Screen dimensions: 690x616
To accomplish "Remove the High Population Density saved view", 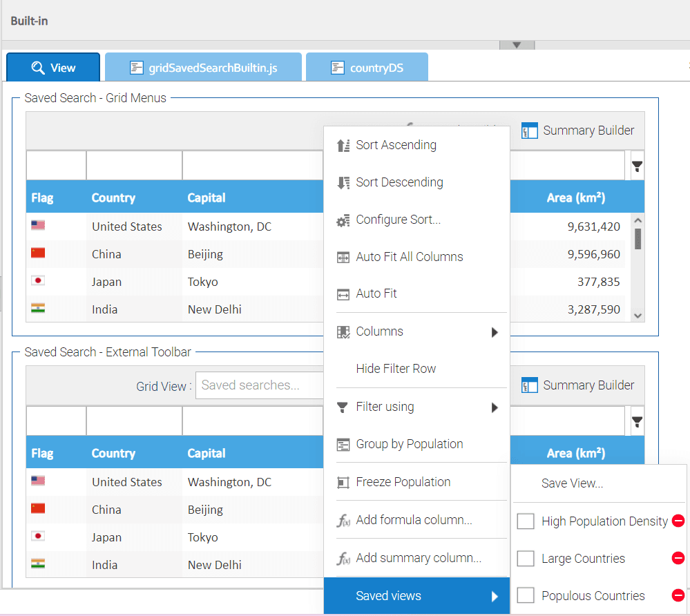I will point(678,521).
